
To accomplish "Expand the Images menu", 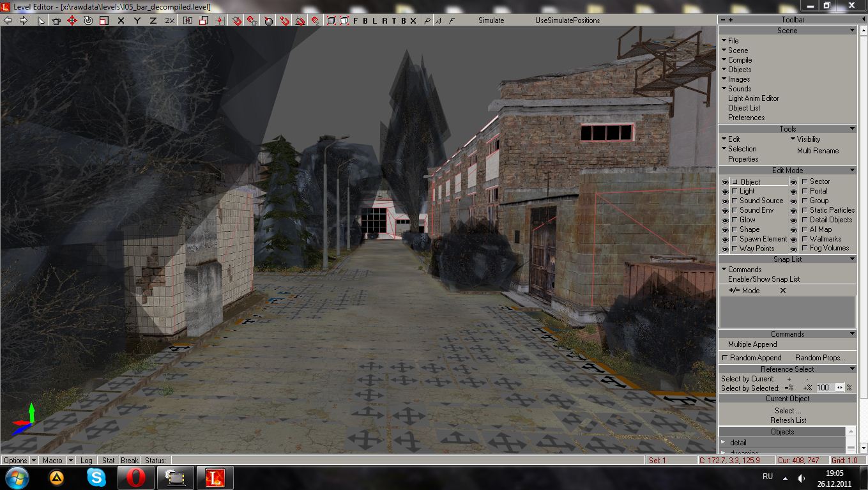I will tap(735, 79).
